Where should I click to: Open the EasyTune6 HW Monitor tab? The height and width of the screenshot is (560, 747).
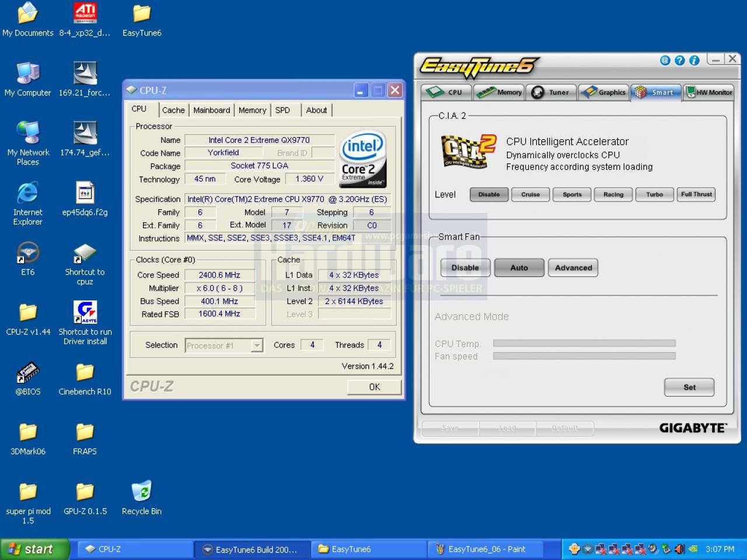click(709, 92)
